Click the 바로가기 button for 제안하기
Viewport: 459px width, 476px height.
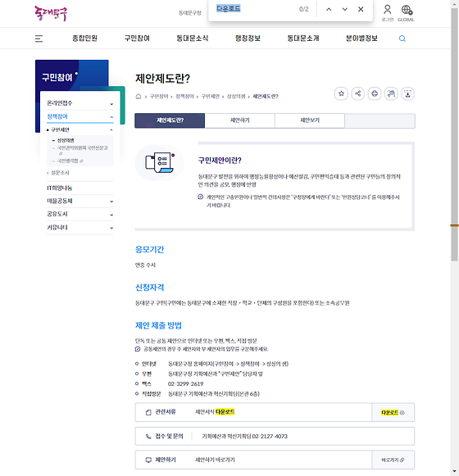[x=393, y=460]
